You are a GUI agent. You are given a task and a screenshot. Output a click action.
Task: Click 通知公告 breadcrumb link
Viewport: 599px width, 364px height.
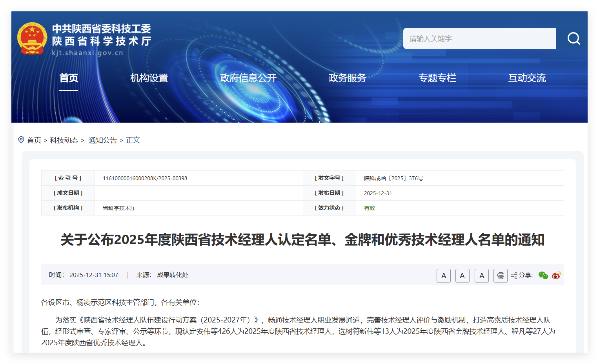(103, 140)
